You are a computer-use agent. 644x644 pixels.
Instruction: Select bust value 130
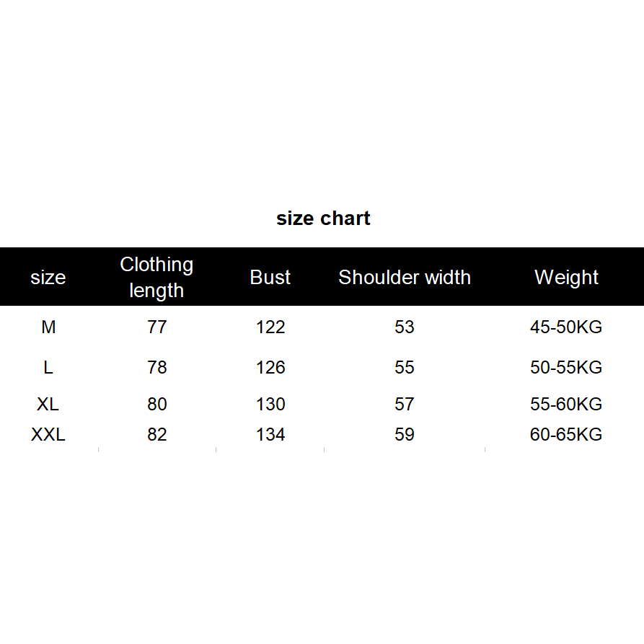(270, 405)
